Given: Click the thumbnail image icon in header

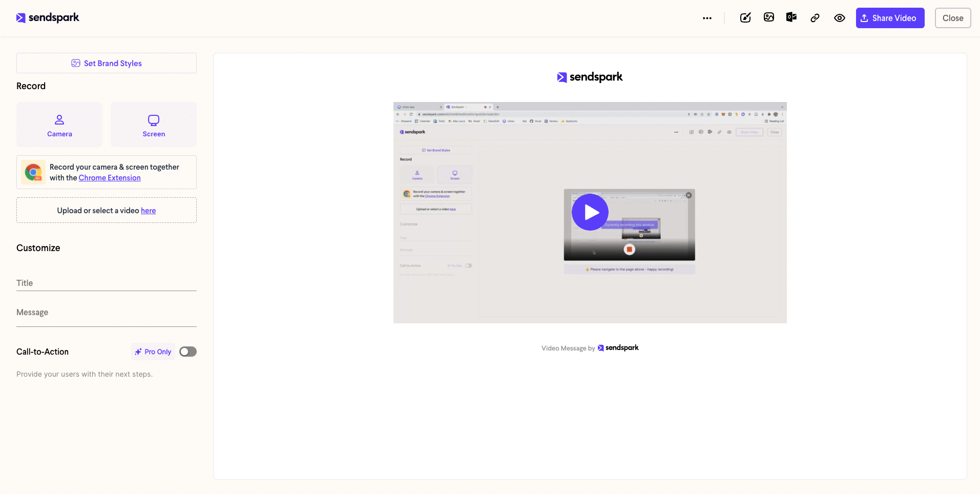Looking at the screenshot, I should (x=768, y=17).
